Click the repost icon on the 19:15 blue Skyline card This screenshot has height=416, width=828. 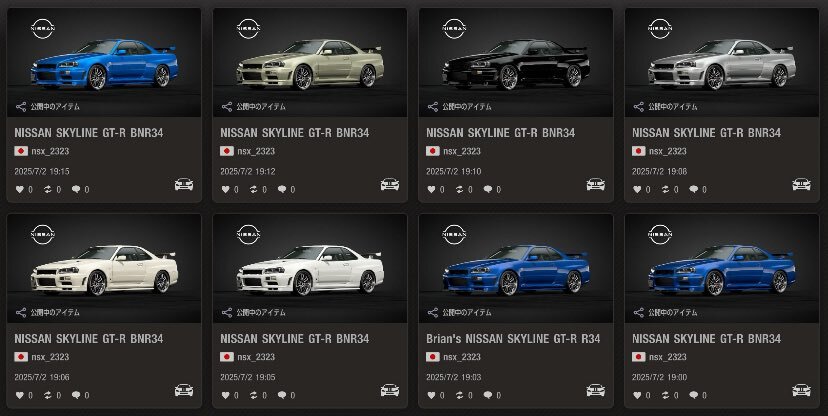point(48,189)
